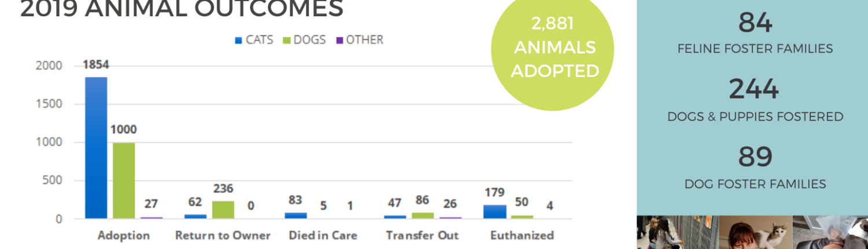
Task: Click the green Transfer Out bar
Action: point(423,215)
